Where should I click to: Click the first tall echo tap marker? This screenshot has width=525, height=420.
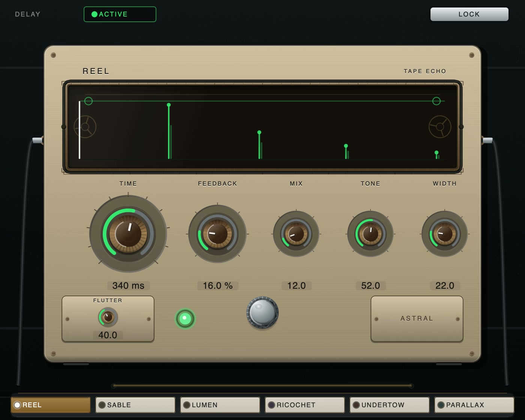coord(169,131)
